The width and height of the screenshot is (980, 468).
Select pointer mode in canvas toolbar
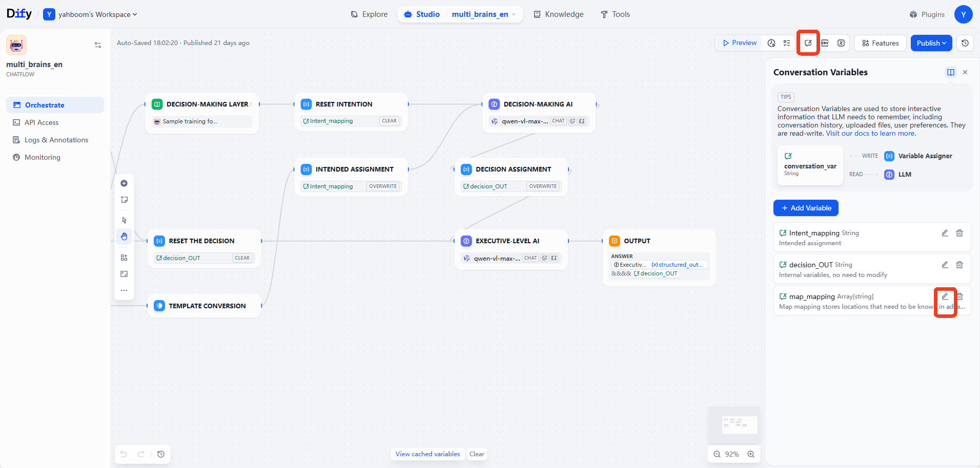[124, 220]
